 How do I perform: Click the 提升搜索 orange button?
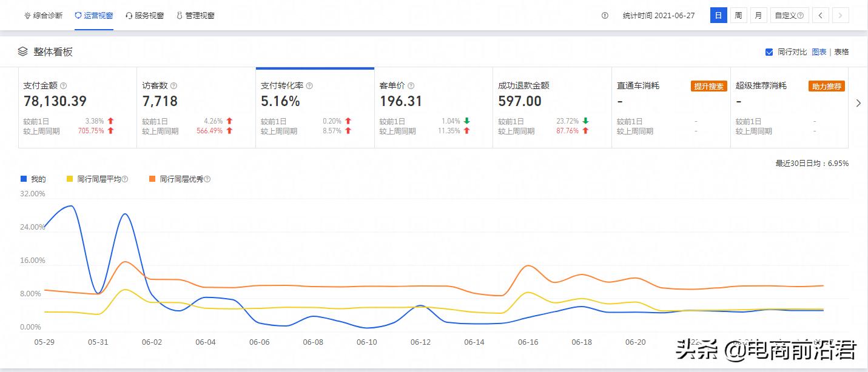point(708,86)
